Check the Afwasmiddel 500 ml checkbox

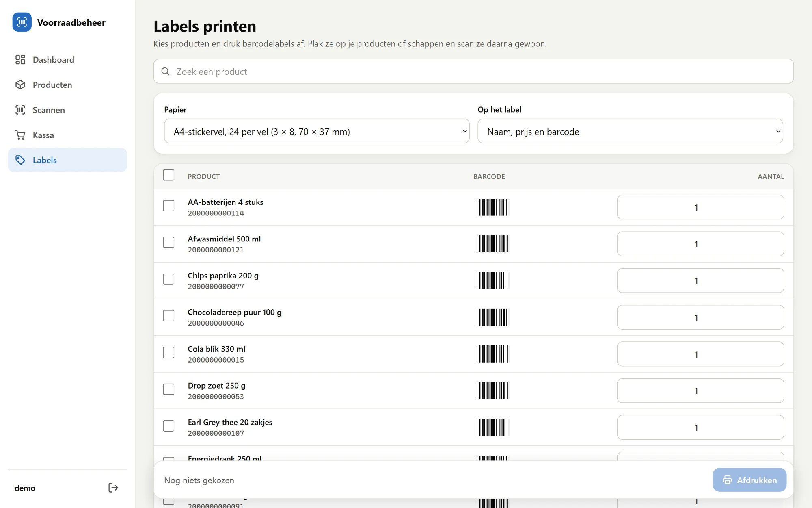click(168, 243)
